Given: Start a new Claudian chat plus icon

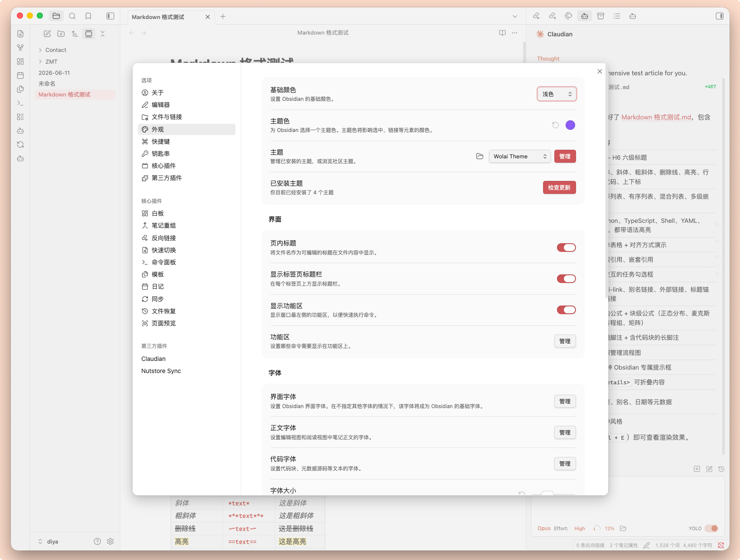Looking at the screenshot, I should [697, 469].
